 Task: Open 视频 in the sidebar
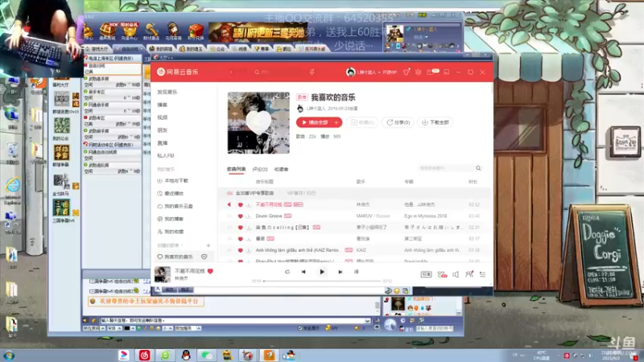(x=163, y=117)
